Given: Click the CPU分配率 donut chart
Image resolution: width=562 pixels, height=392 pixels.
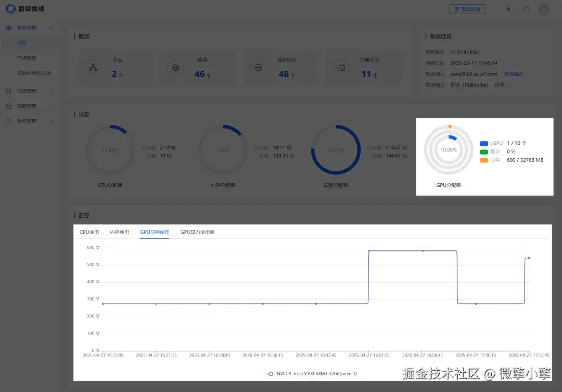Looking at the screenshot, I should coord(110,149).
